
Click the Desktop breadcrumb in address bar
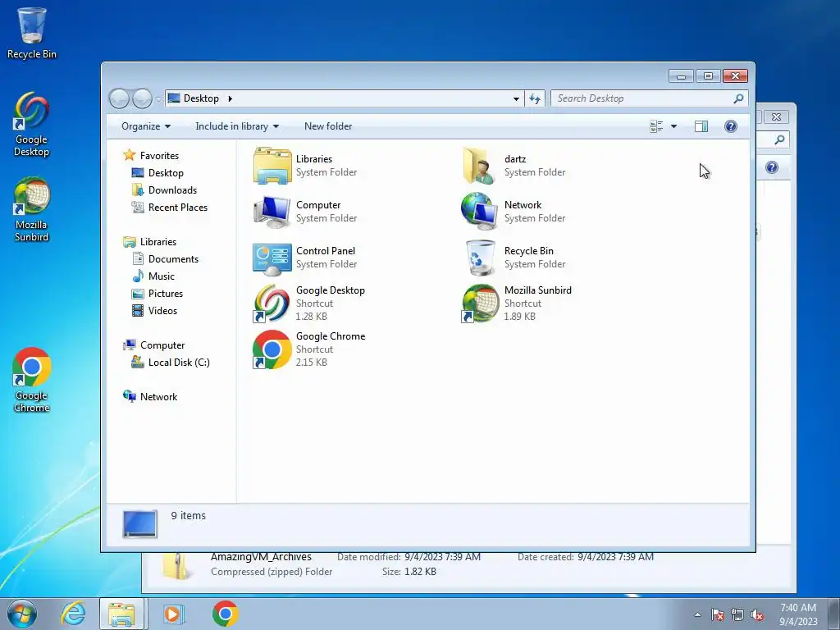click(x=201, y=98)
